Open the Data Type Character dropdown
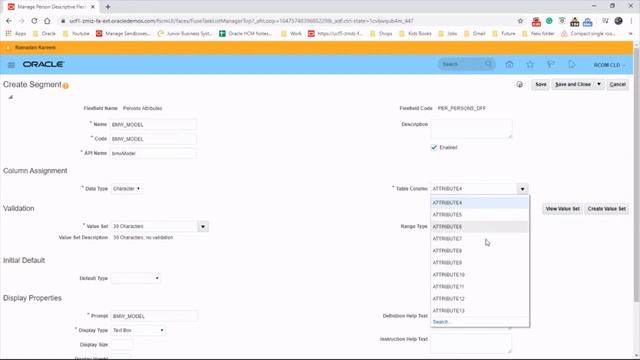 127,189
